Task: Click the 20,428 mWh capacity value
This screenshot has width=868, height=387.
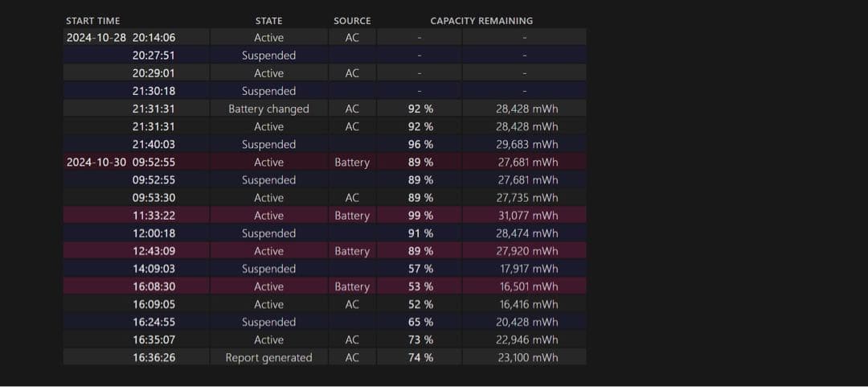Action: click(x=527, y=322)
